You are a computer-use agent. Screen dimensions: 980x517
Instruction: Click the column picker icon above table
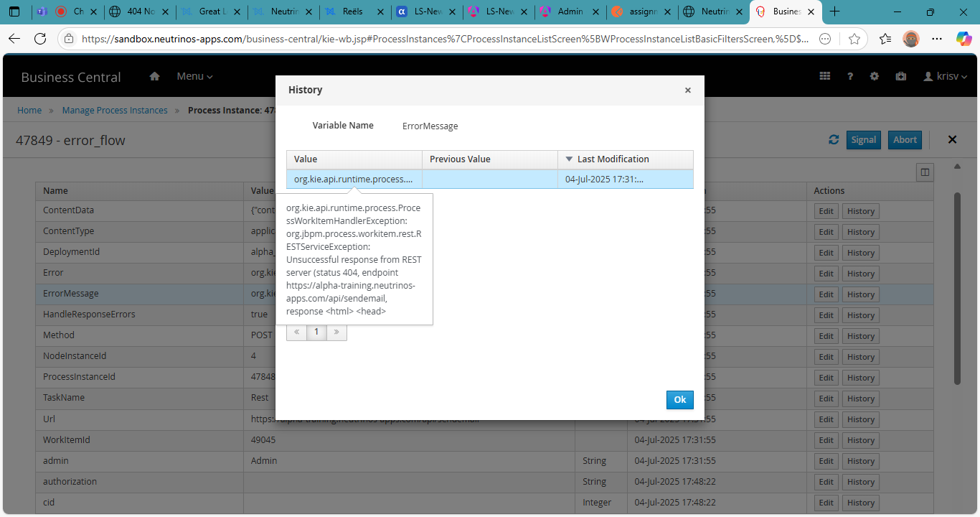pos(925,172)
